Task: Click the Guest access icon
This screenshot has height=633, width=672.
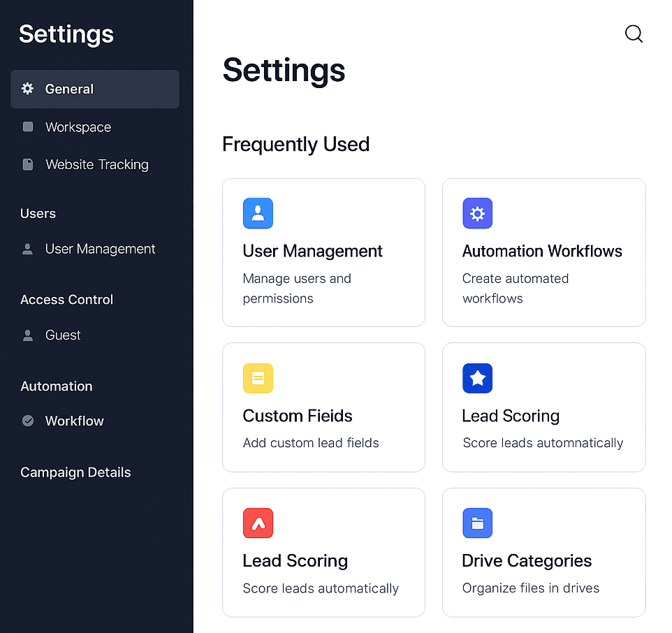Action: (27, 335)
